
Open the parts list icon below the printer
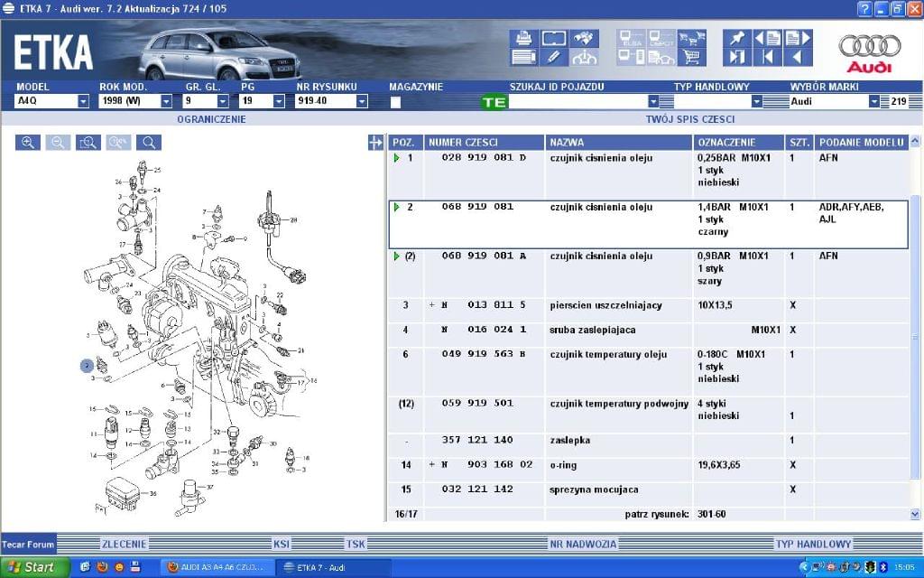click(x=523, y=57)
